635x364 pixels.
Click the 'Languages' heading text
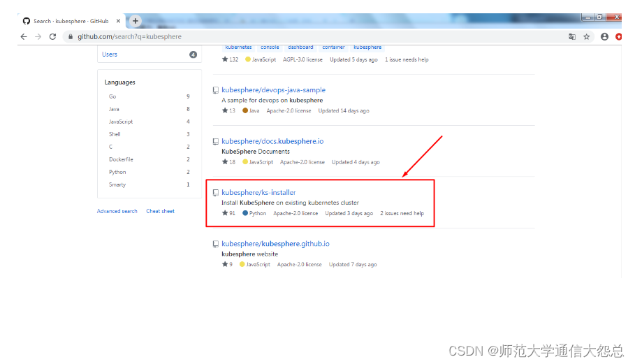120,82
